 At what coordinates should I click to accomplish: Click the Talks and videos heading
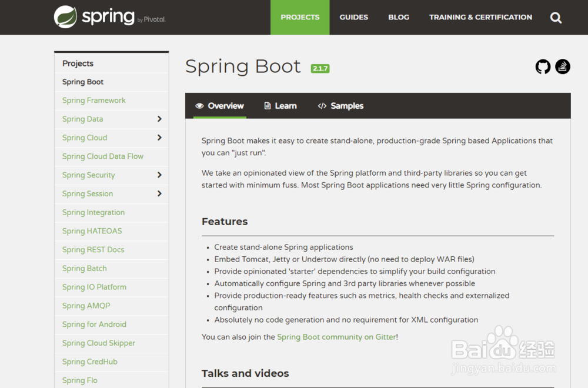(x=245, y=373)
